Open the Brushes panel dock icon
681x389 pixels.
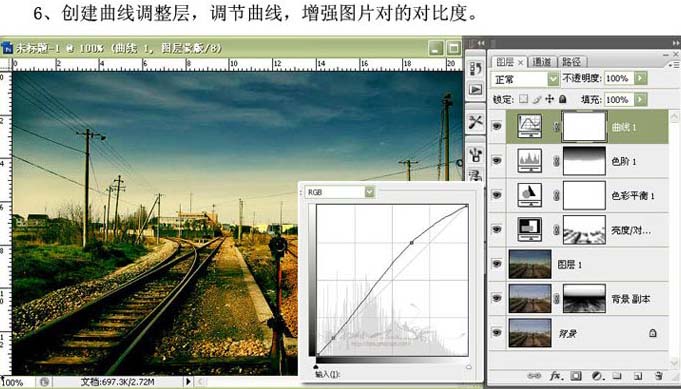(x=476, y=155)
